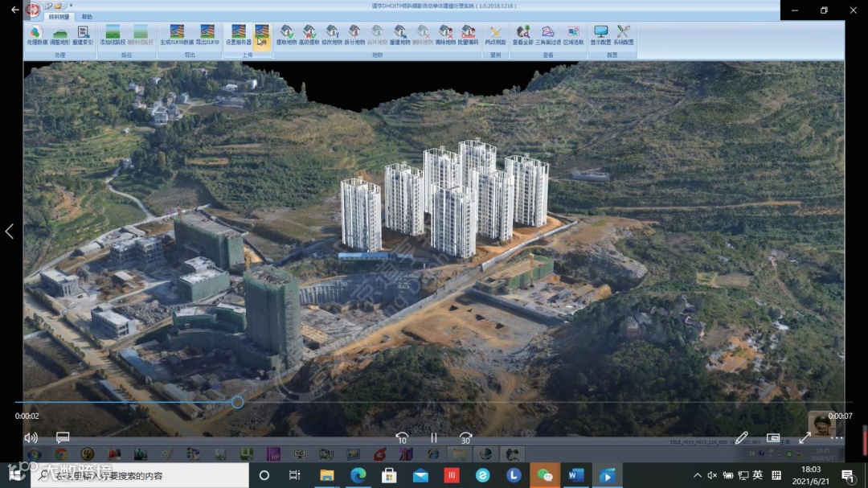Open the Mail app on taskbar
This screenshot has width=868, height=488.
[x=420, y=475]
